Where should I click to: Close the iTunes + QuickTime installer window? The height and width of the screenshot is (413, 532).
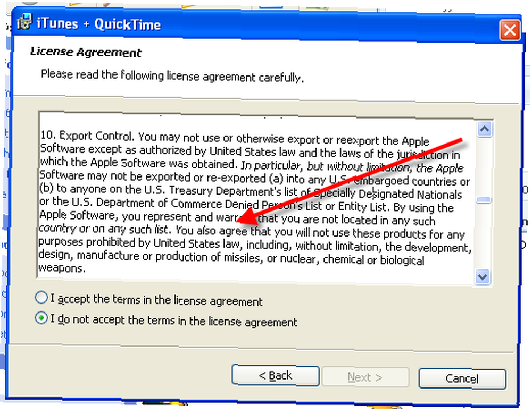coord(510,30)
